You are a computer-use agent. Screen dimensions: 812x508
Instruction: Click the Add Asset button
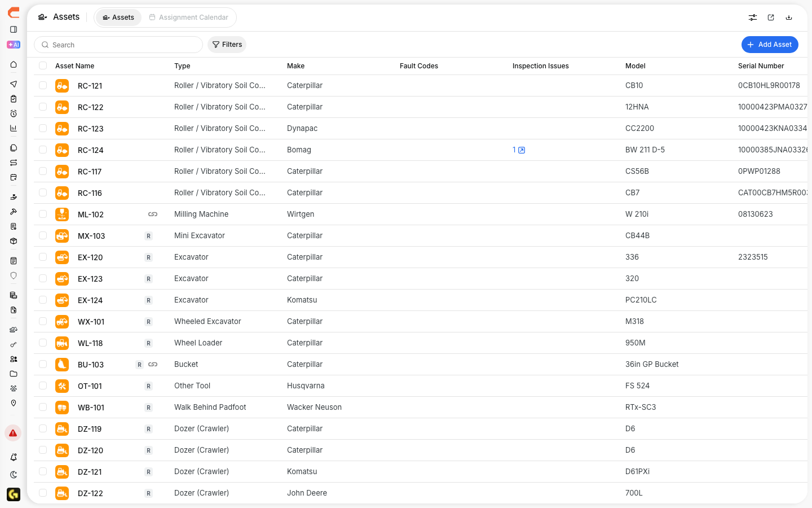pyautogui.click(x=770, y=45)
